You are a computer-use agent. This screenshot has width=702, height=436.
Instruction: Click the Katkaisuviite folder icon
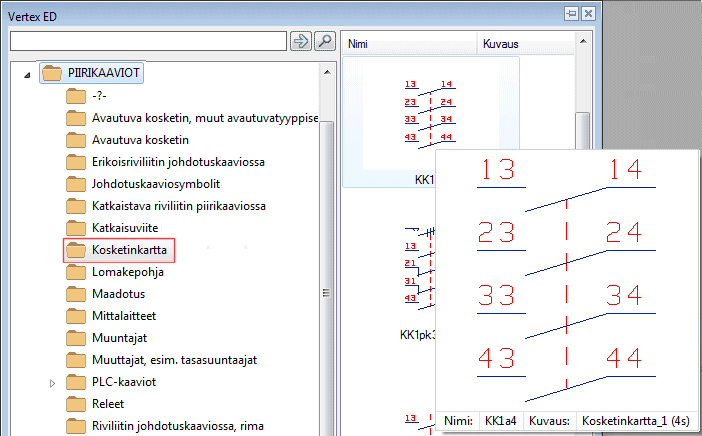76,227
